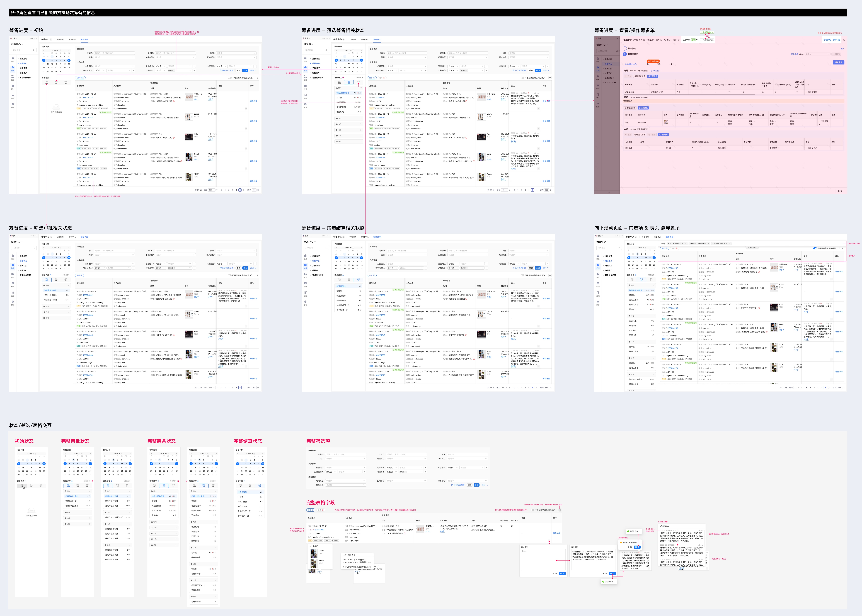
Task: Toggle 不展示商务筹备完成场次 switch in 初始 frame
Action: [x=230, y=78]
